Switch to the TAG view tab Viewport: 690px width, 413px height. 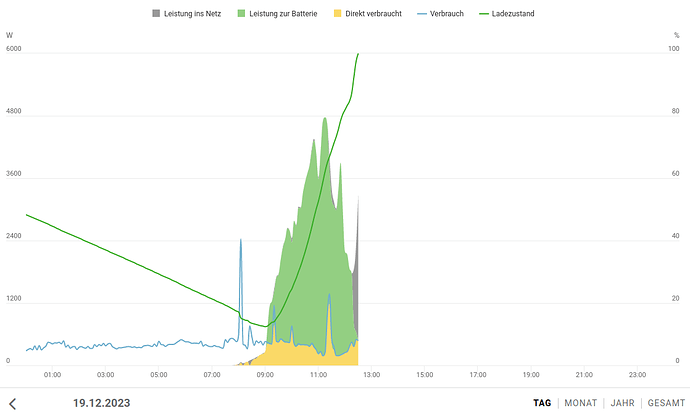click(x=542, y=403)
